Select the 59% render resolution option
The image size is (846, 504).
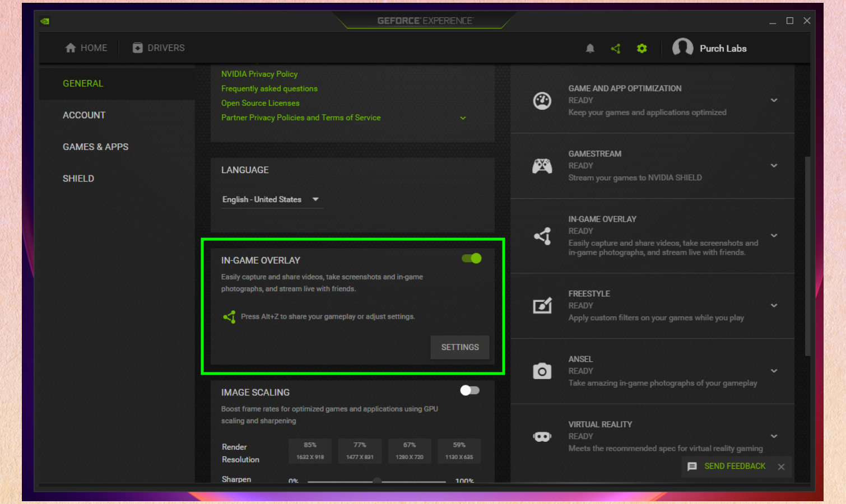point(459,451)
